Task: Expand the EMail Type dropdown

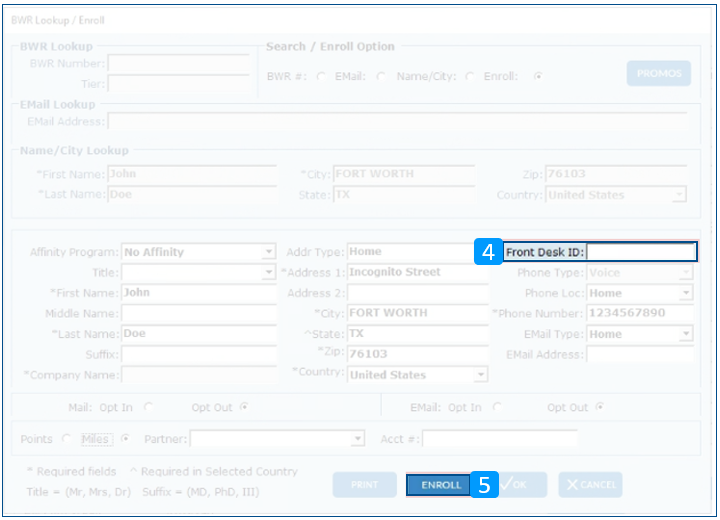Action: 686,334
